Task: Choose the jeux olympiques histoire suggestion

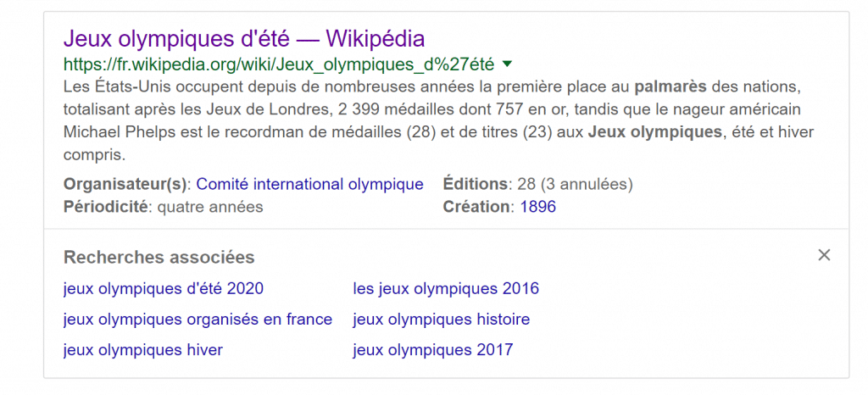Action: [441, 320]
